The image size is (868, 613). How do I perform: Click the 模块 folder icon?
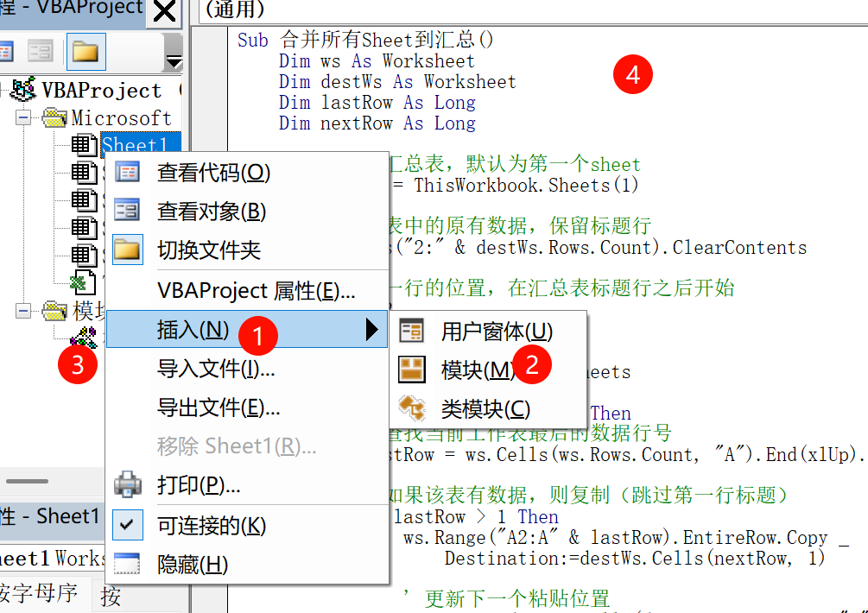[x=54, y=311]
